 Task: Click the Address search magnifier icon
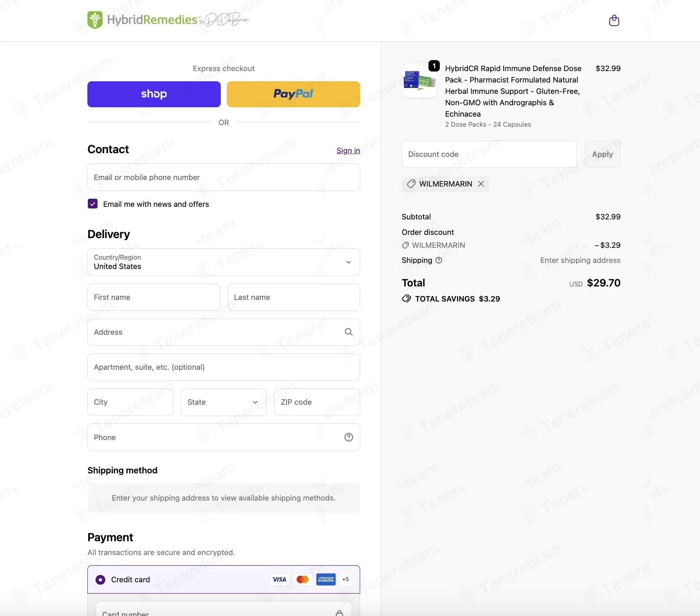[348, 332]
